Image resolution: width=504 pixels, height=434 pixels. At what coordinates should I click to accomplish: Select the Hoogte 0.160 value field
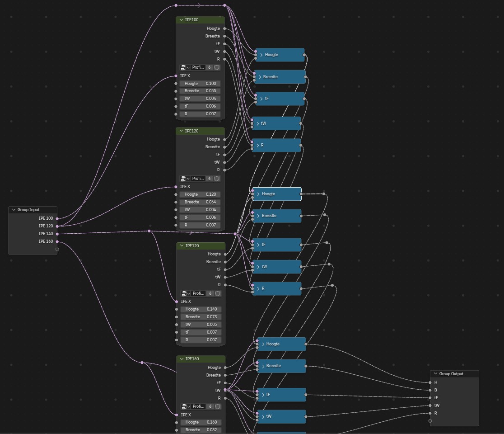(201, 422)
